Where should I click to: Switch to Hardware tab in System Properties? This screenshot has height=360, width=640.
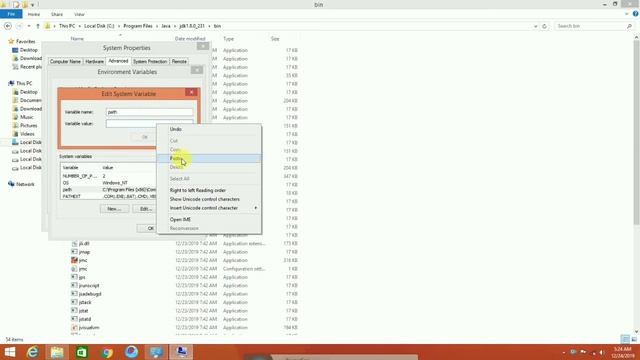point(95,62)
